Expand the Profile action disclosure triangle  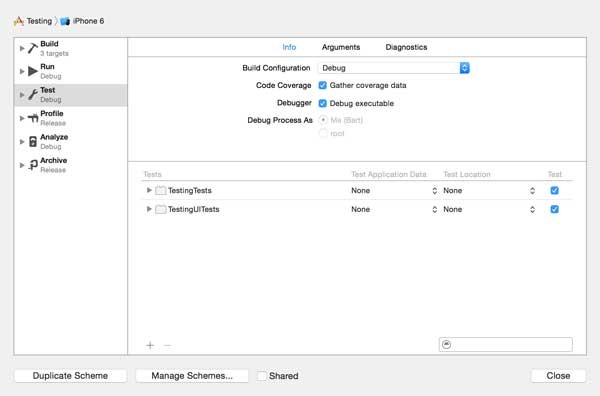[22, 118]
